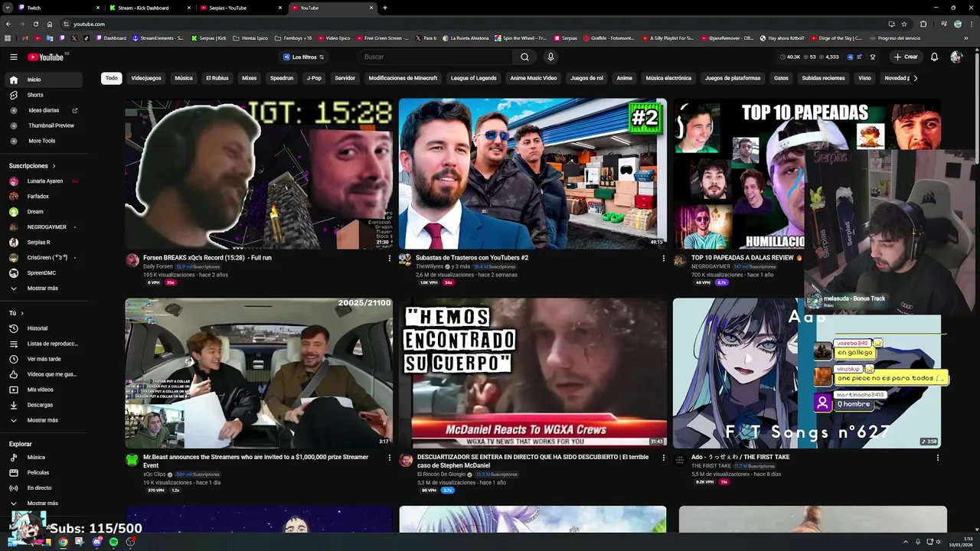Click the YouTube logo

(x=47, y=57)
